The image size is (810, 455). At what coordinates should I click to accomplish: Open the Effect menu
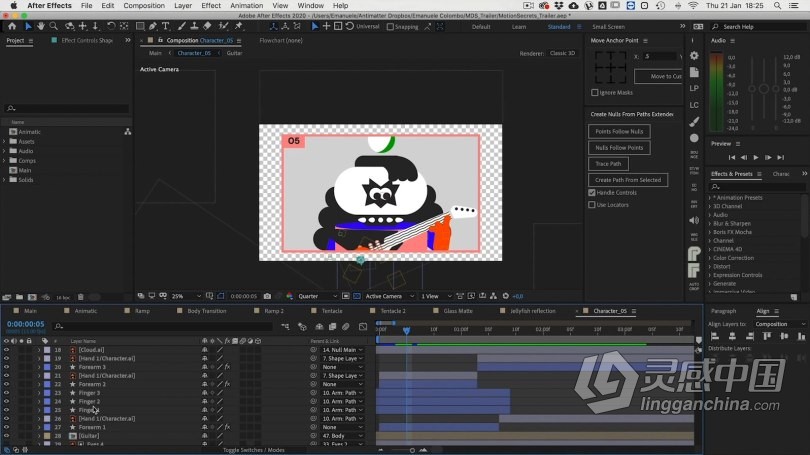(211, 6)
